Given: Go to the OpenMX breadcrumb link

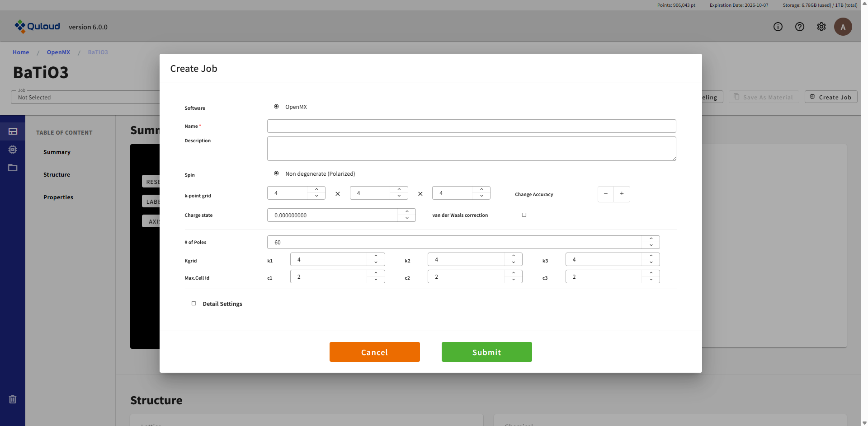Looking at the screenshot, I should (x=58, y=52).
